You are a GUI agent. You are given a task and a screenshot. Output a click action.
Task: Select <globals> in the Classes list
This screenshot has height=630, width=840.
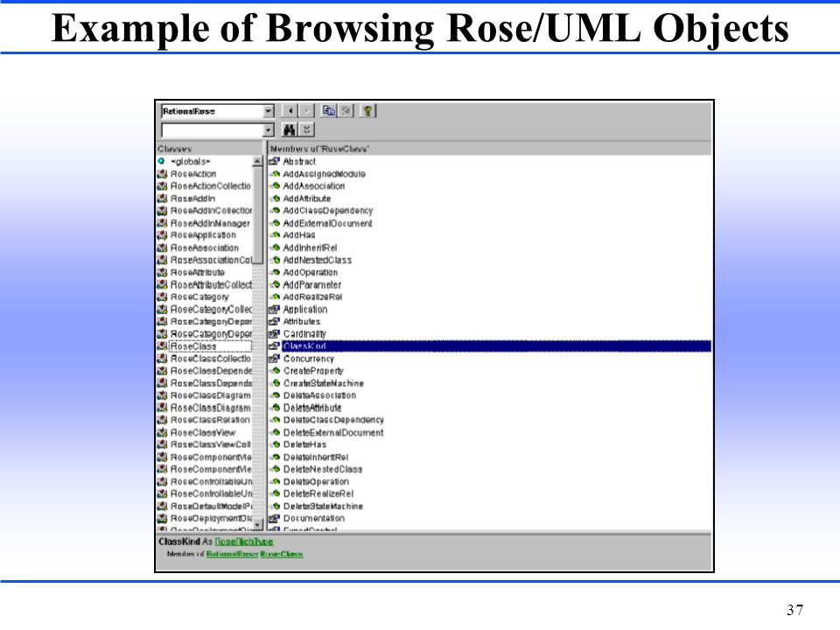pos(190,161)
